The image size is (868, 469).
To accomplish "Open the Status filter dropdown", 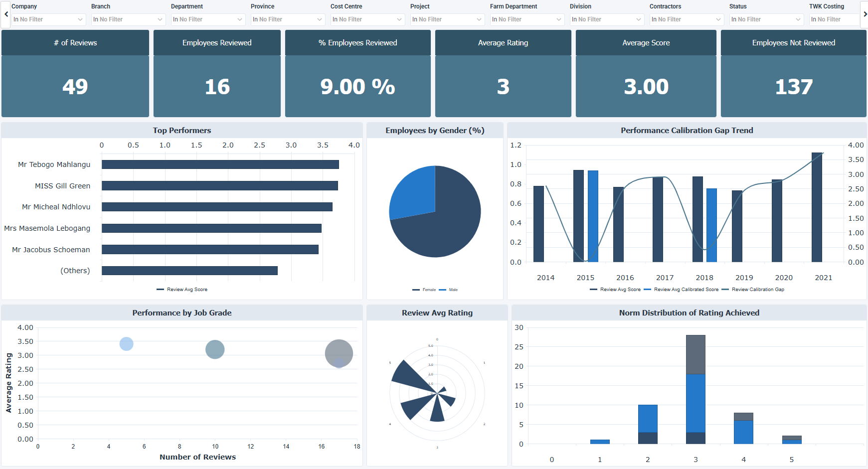I will click(x=766, y=19).
